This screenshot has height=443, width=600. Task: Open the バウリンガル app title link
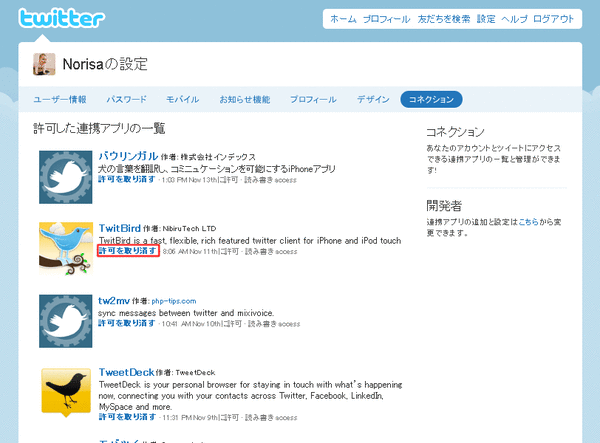tap(128, 156)
